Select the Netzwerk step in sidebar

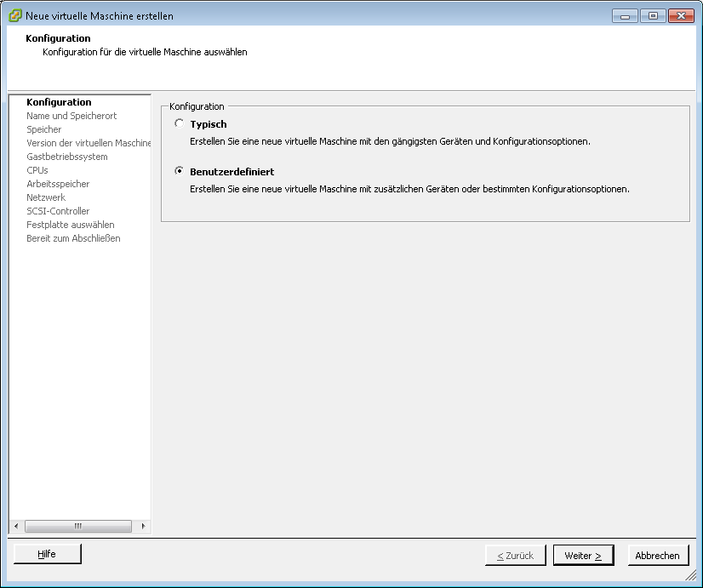tap(46, 197)
